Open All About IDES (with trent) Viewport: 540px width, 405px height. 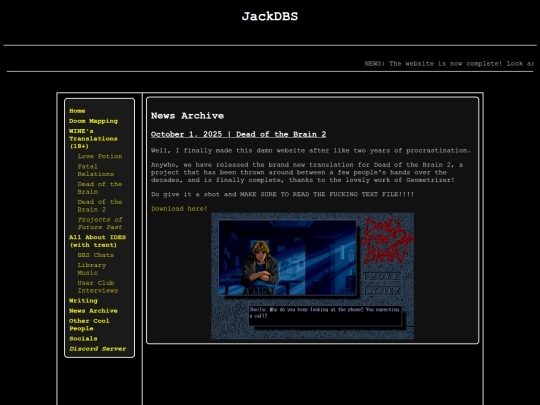(x=97, y=241)
